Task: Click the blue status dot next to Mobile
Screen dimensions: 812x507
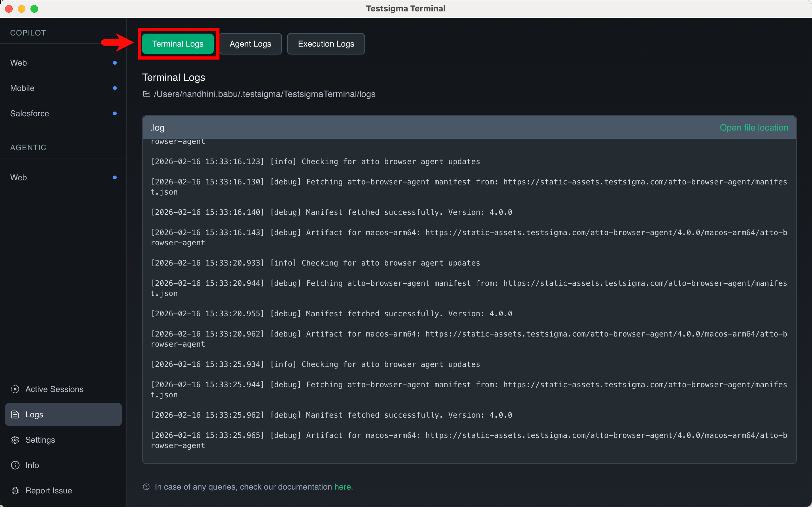Action: [115, 88]
